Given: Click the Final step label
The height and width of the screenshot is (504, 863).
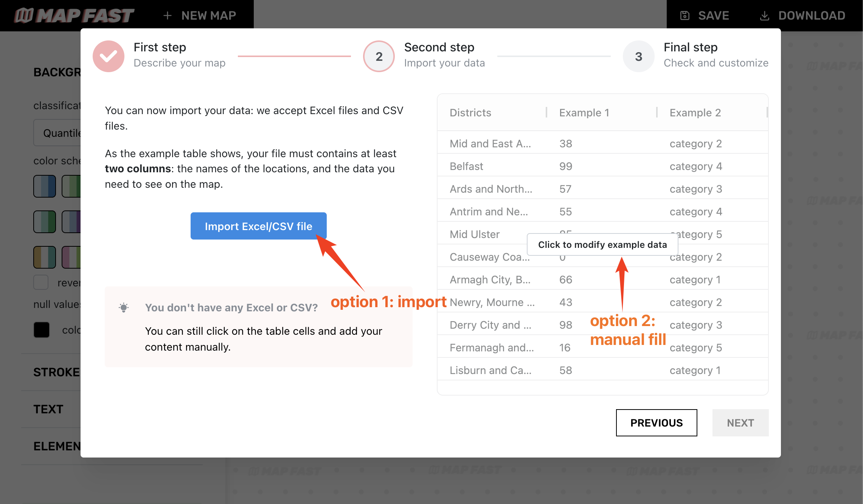Looking at the screenshot, I should pos(691,47).
